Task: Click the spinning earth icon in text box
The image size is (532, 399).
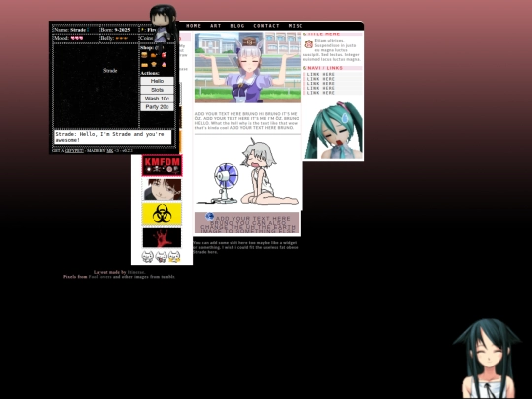Action: coord(209,216)
